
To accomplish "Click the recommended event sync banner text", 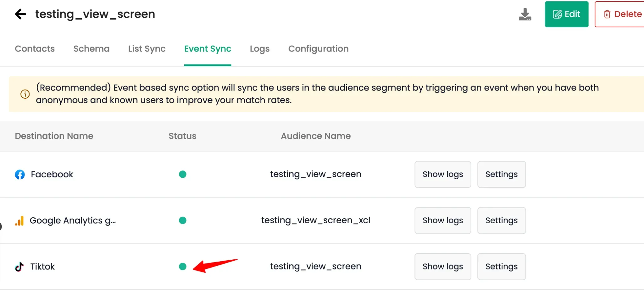I will pyautogui.click(x=317, y=94).
